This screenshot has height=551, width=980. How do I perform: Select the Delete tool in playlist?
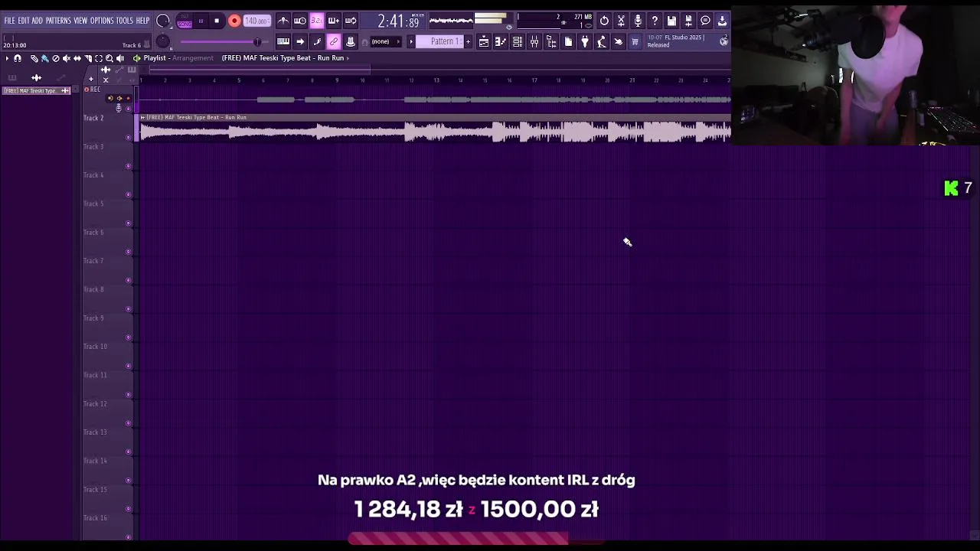click(x=56, y=58)
